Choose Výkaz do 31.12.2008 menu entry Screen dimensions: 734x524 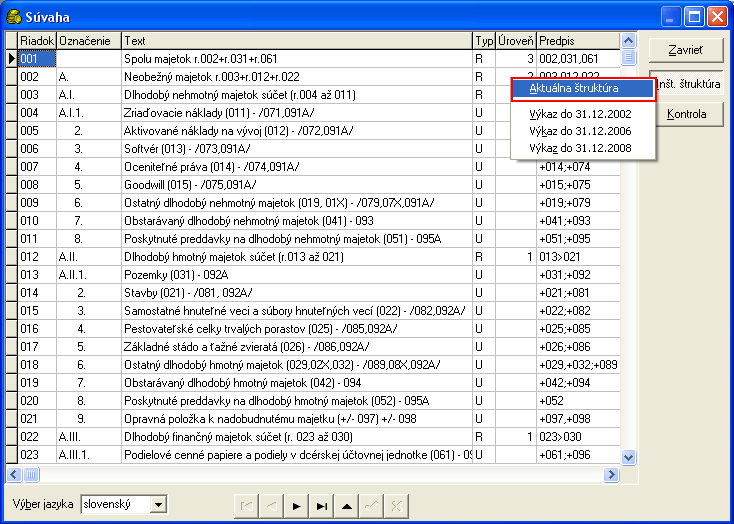[x=580, y=148]
